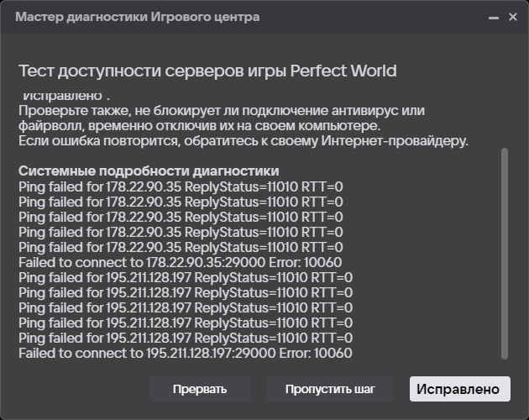Viewport: 529px width, 420px height.
Task: Select the Системные подробности диагностики heading
Action: (149, 171)
